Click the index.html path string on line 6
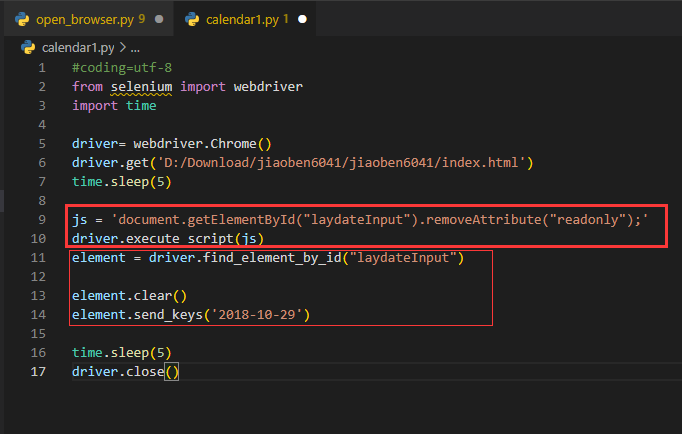The width and height of the screenshot is (682, 434). point(341,163)
